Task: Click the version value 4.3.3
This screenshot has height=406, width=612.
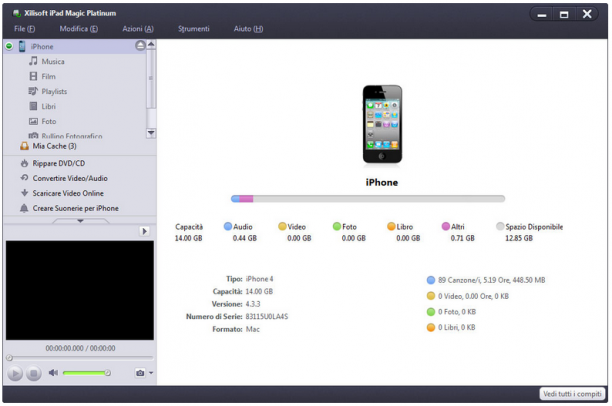Action: point(253,304)
